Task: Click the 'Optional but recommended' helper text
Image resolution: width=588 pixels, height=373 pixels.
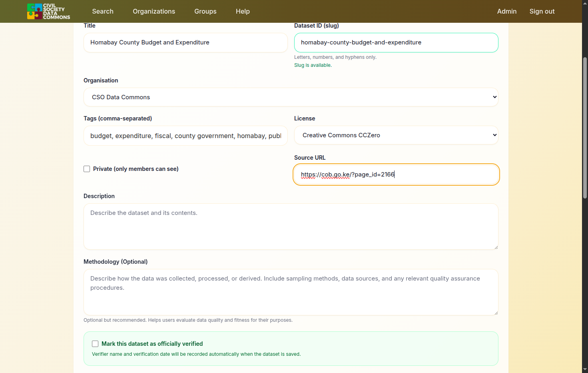Action: [188, 320]
